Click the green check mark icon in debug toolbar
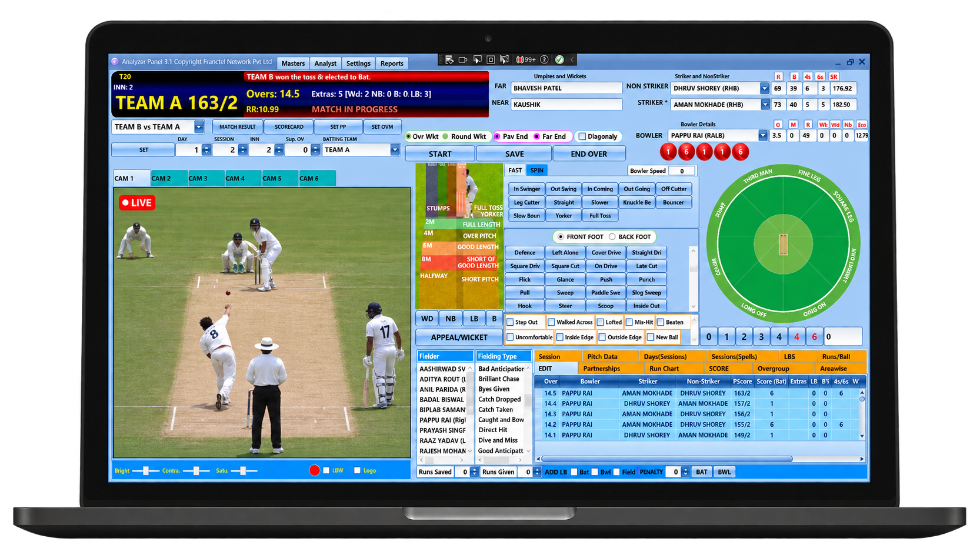 pos(559,59)
